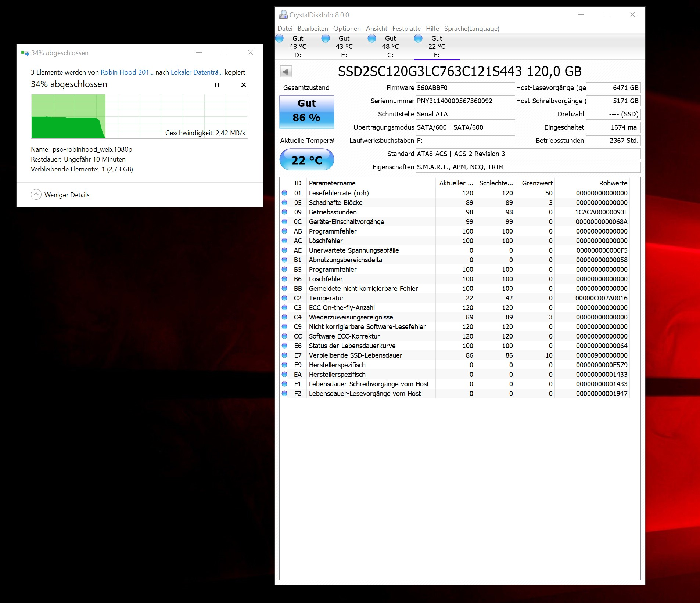
Task: Click the Eigenschaften field S.M.A.R.T., APM, NCQ, TRIM
Action: click(x=528, y=167)
